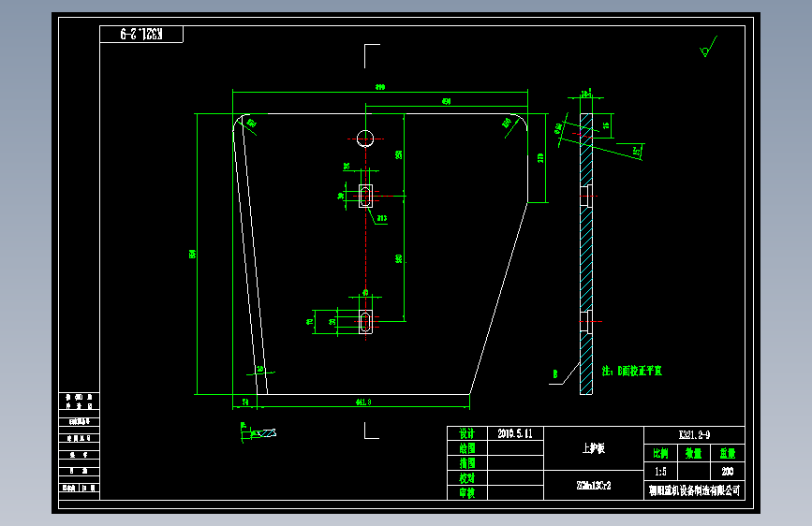The height and width of the screenshot is (526, 812).
Task: Click the 比例 header cell
Action: click(x=661, y=454)
